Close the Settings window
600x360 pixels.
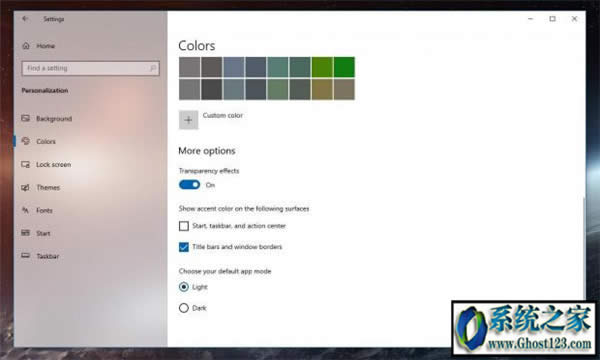click(574, 19)
